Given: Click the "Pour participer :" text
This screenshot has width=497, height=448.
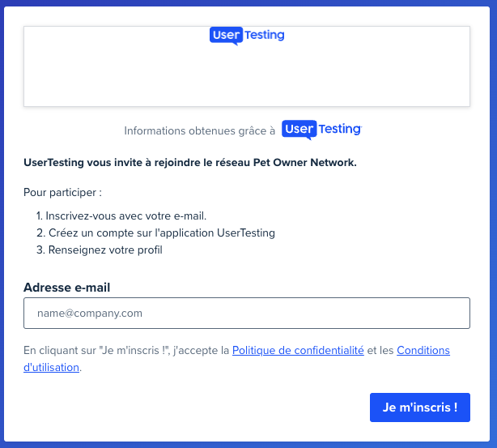Looking at the screenshot, I should (x=62, y=192).
